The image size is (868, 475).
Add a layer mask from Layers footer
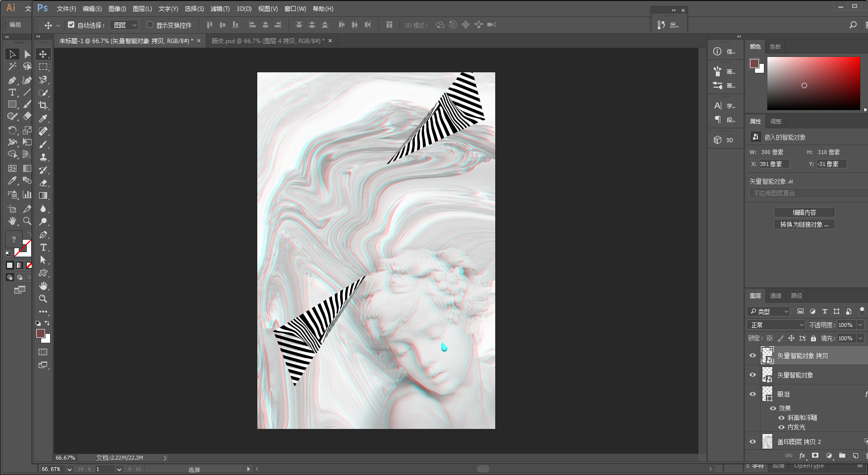815,456
